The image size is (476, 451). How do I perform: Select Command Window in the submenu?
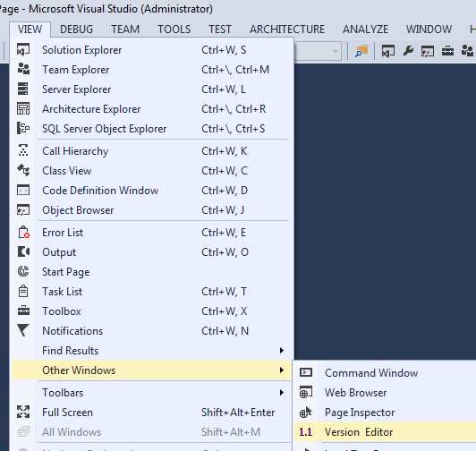coord(385,372)
